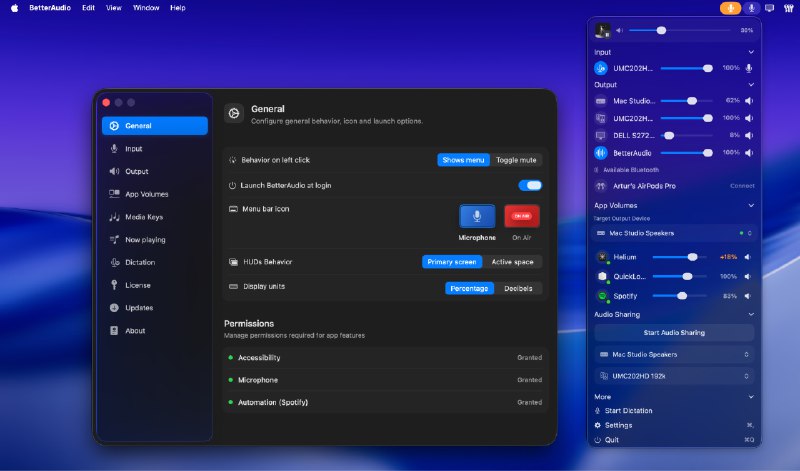Open Updates in settings sidebar
Screen dimensions: 800x471
pos(155,308)
